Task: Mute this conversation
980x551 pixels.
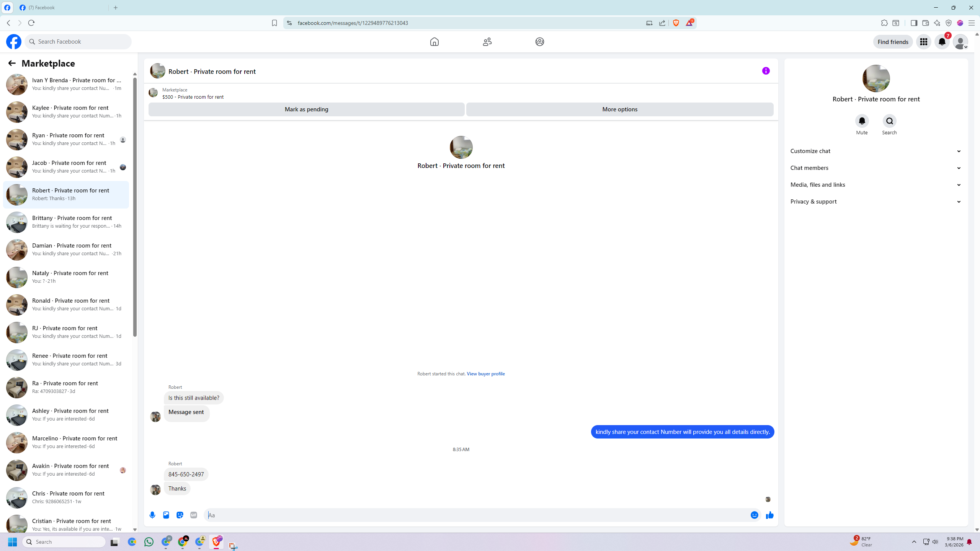Action: [x=862, y=121]
